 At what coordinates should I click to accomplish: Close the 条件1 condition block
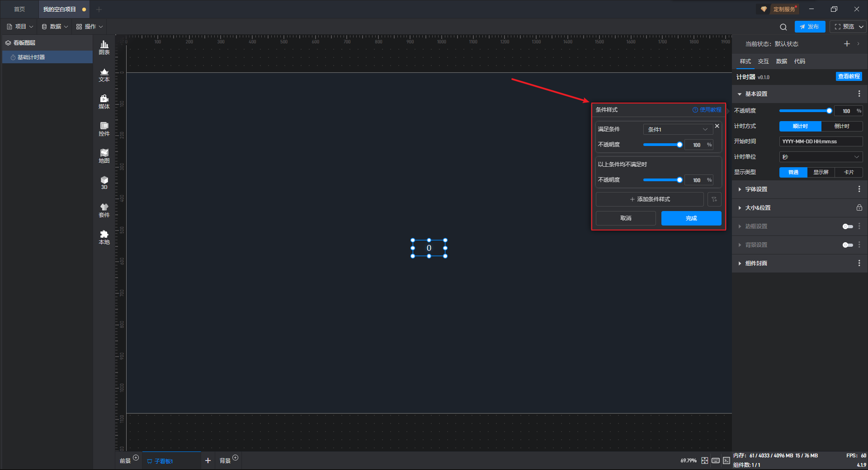pos(717,126)
